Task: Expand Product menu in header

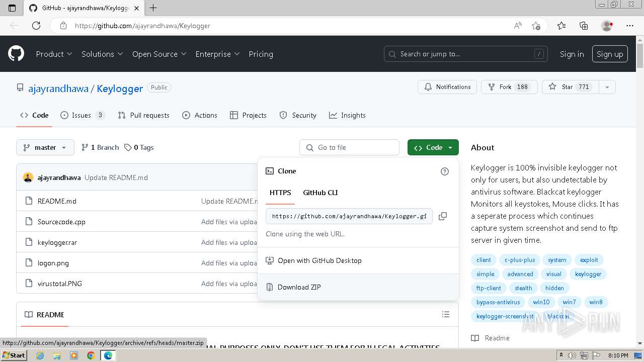Action: 54,54
